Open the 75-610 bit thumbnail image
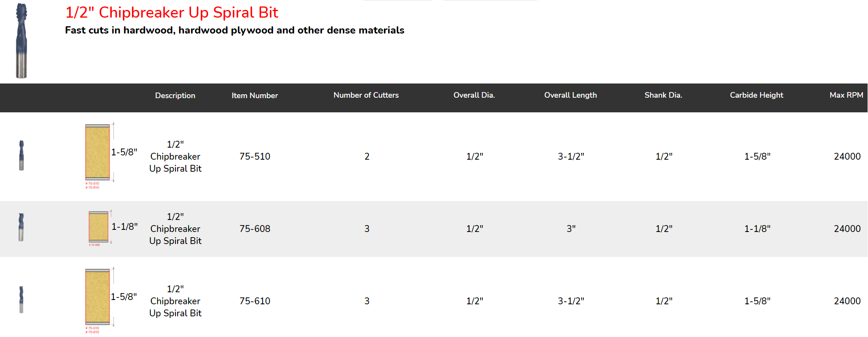Screen dimensions: 868x337 coord(21,300)
